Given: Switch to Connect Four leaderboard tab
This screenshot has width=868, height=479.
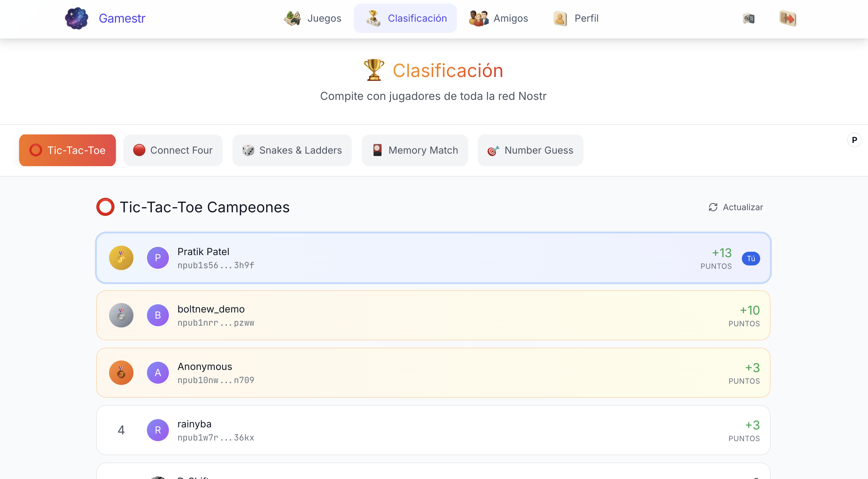Looking at the screenshot, I should pos(173,150).
